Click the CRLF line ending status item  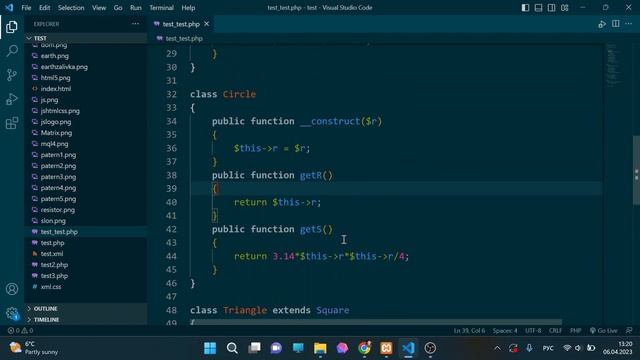tap(555, 331)
